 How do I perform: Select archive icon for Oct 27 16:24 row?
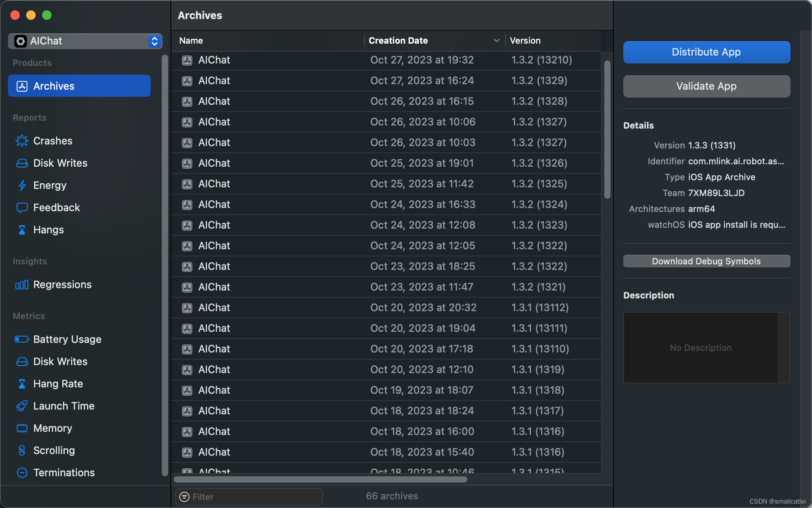click(187, 81)
